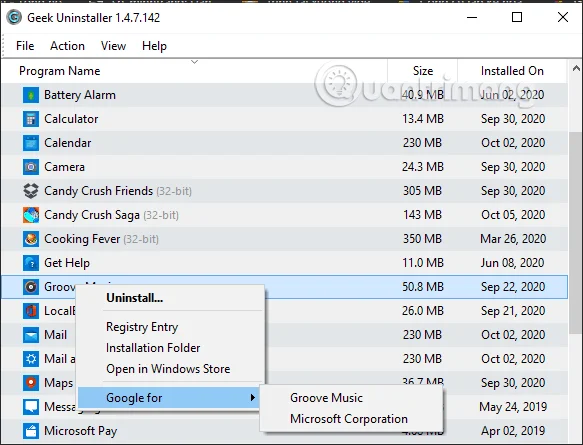The width and height of the screenshot is (583, 445).
Task: Click the Candy Crush Friends icon
Action: pyautogui.click(x=31, y=191)
